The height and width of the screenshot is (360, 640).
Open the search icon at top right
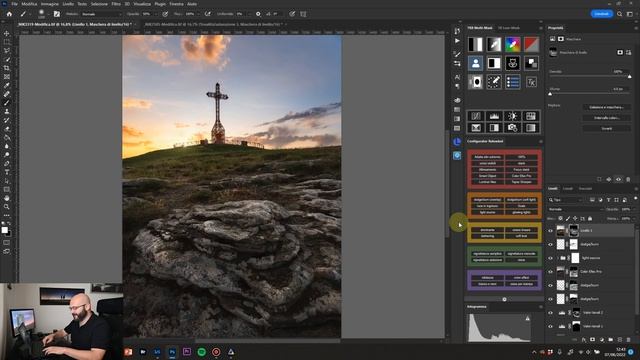620,14
